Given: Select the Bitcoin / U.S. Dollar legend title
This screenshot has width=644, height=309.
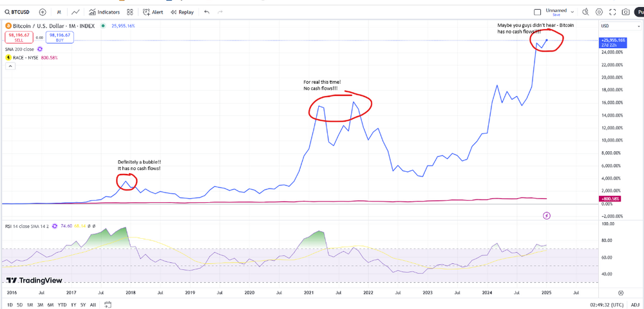Looking at the screenshot, I should [x=53, y=26].
